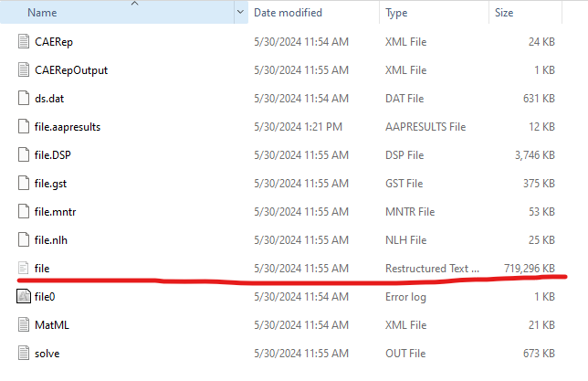Select the MatML XML file icon
The height and width of the screenshot is (381, 588).
click(25, 324)
